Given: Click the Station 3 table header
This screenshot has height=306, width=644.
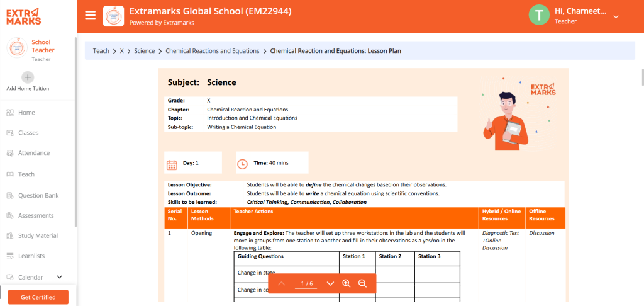Looking at the screenshot, I should [x=429, y=256].
